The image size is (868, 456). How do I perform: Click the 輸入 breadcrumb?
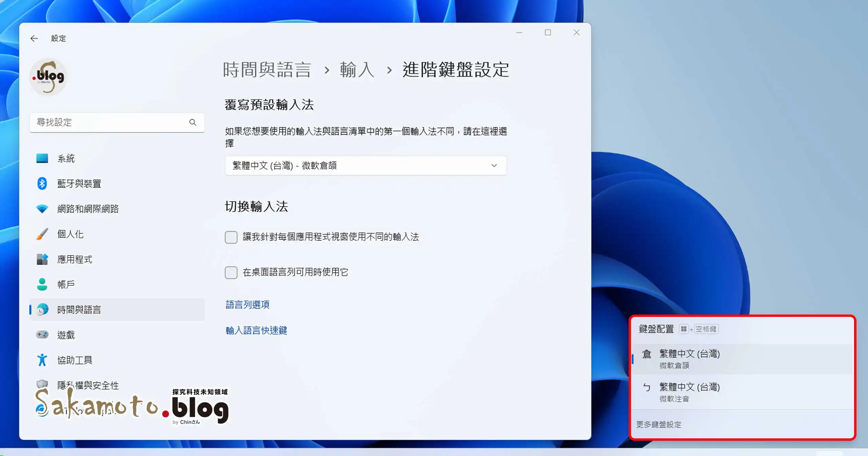[357, 70]
